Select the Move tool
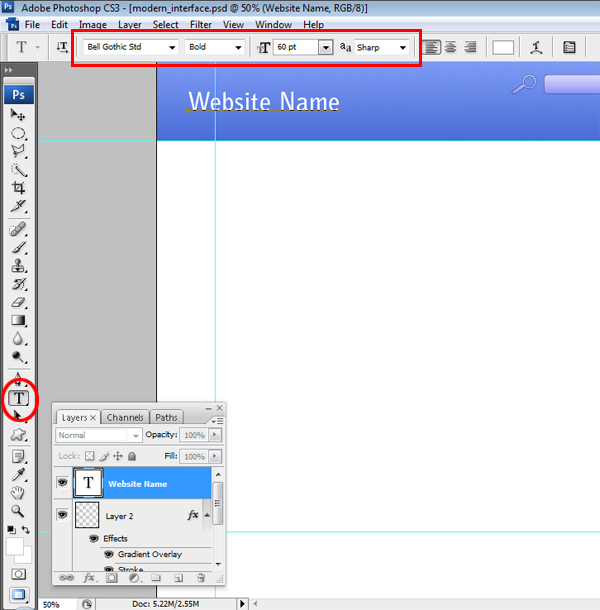Image resolution: width=600 pixels, height=610 pixels. tap(18, 115)
